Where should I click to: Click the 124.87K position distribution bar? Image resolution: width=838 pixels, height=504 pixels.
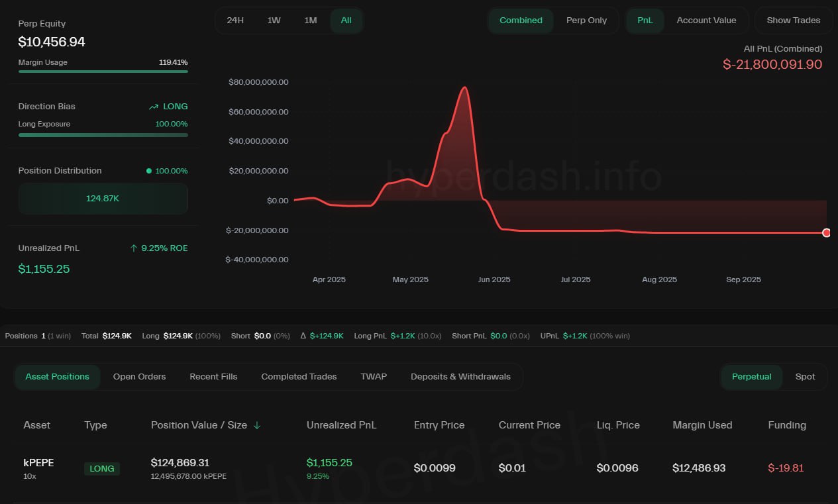[x=103, y=199]
